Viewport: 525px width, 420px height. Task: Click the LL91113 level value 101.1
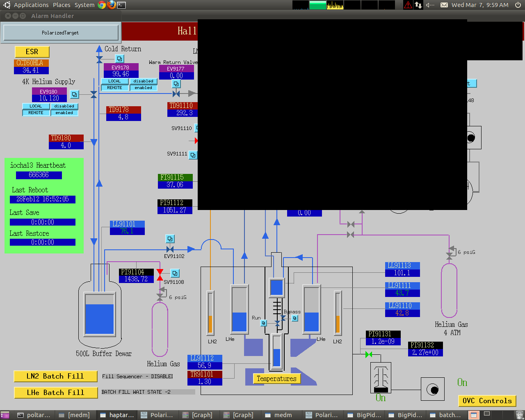point(402,273)
